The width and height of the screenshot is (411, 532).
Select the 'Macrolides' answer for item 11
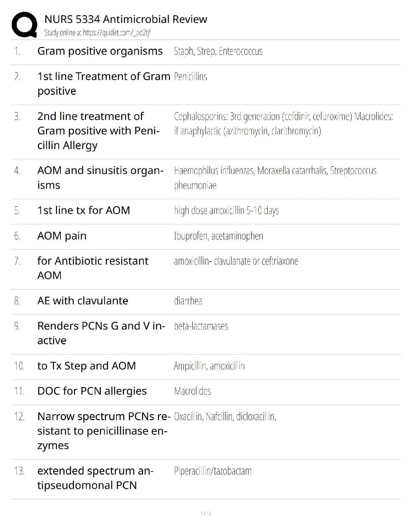[x=192, y=391]
